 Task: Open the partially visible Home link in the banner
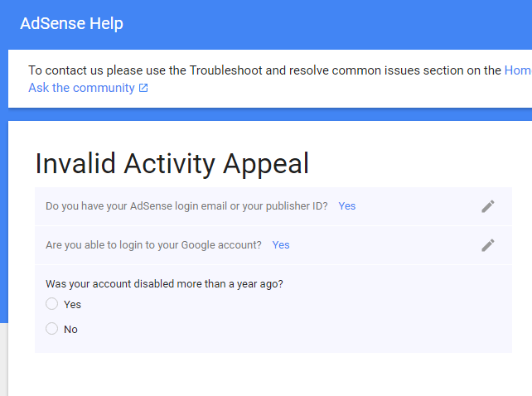click(x=518, y=70)
